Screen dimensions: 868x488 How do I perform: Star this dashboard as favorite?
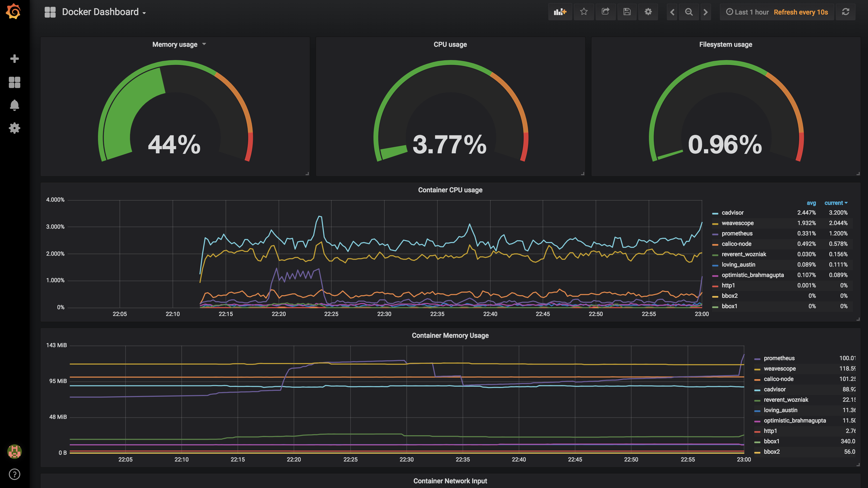[x=584, y=12]
